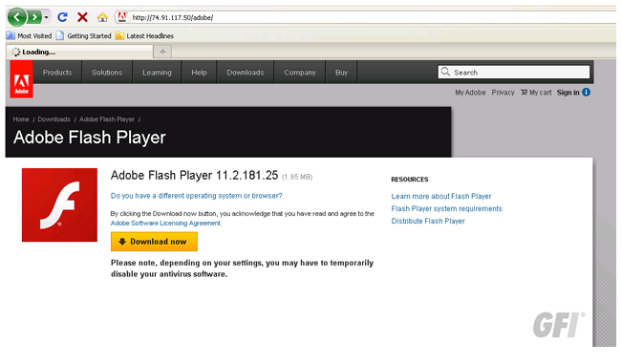
Task: Open a new tab with the plus button
Action: [162, 52]
